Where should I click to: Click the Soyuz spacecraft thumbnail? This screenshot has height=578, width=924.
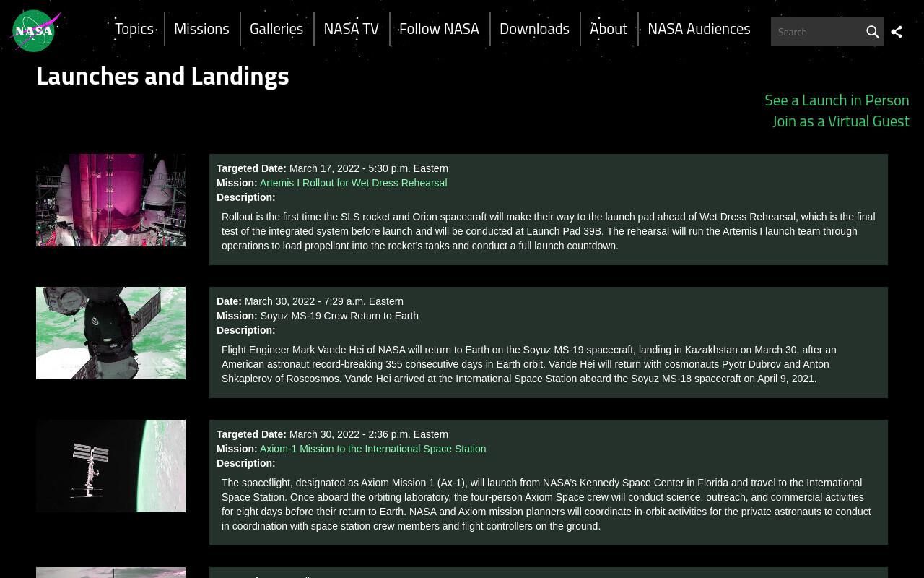[x=110, y=333]
